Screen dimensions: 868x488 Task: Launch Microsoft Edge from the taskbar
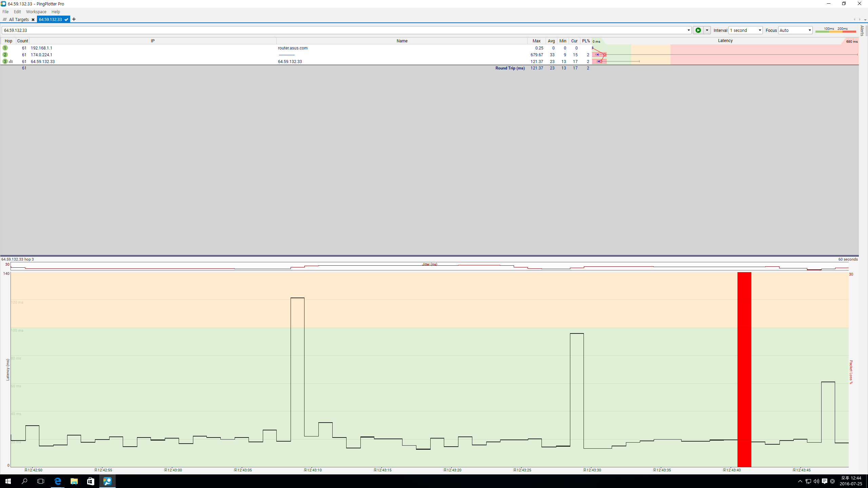58,481
